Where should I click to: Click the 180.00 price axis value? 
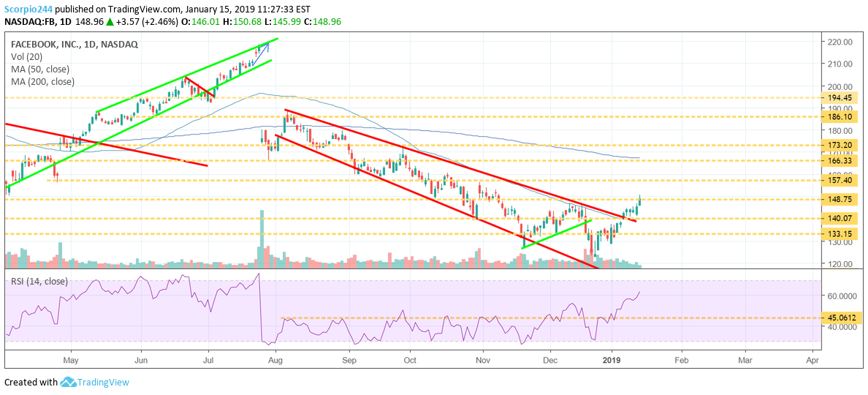(x=840, y=131)
